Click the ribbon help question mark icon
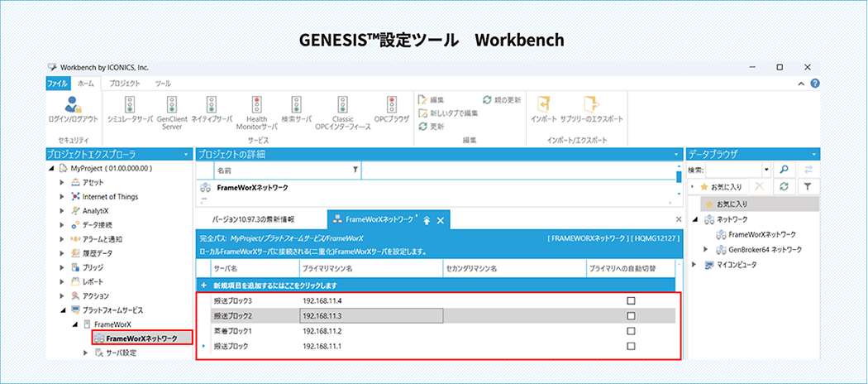 pos(815,84)
